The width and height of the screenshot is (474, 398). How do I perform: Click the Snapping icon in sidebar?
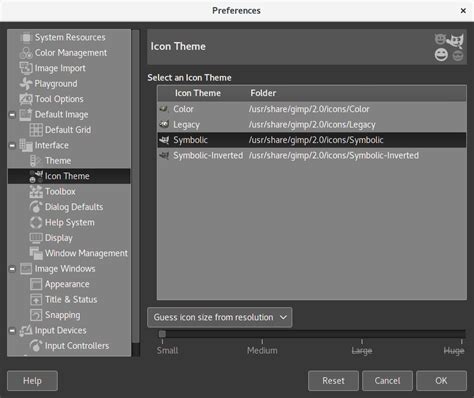[x=36, y=315]
